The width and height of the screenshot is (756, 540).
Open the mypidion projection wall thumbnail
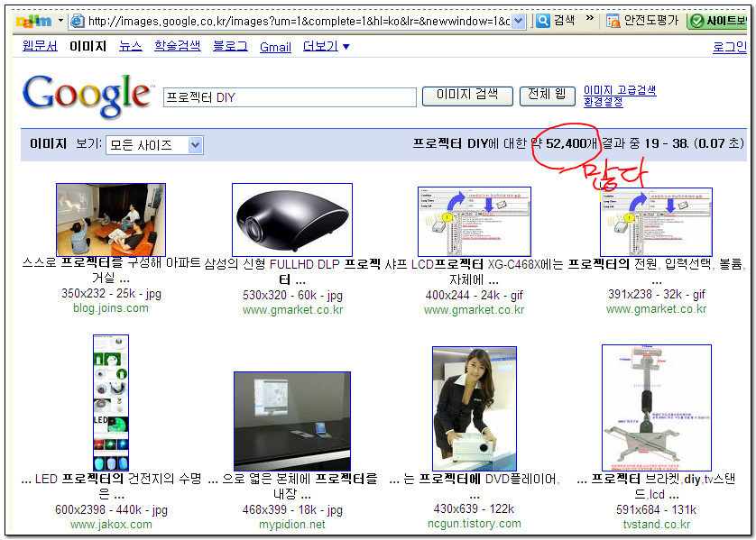[x=292, y=421]
